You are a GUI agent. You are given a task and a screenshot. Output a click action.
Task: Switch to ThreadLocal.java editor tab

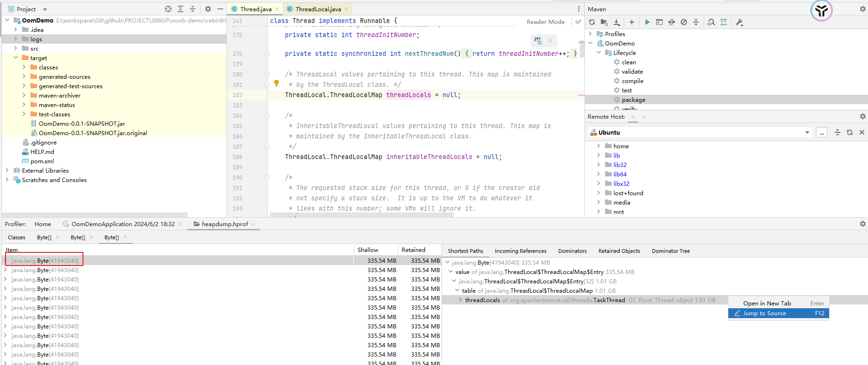tap(318, 9)
